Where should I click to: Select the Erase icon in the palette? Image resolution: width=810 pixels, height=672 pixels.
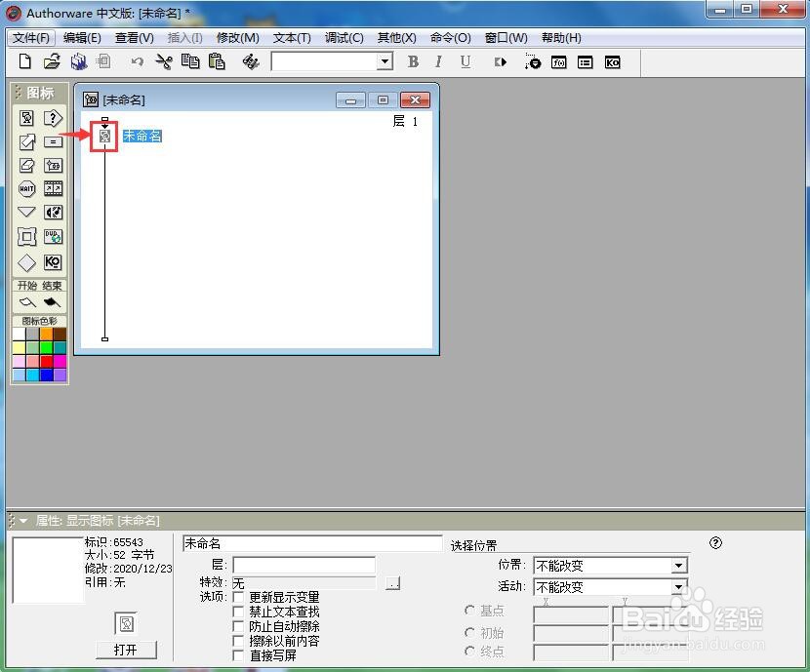[27, 166]
